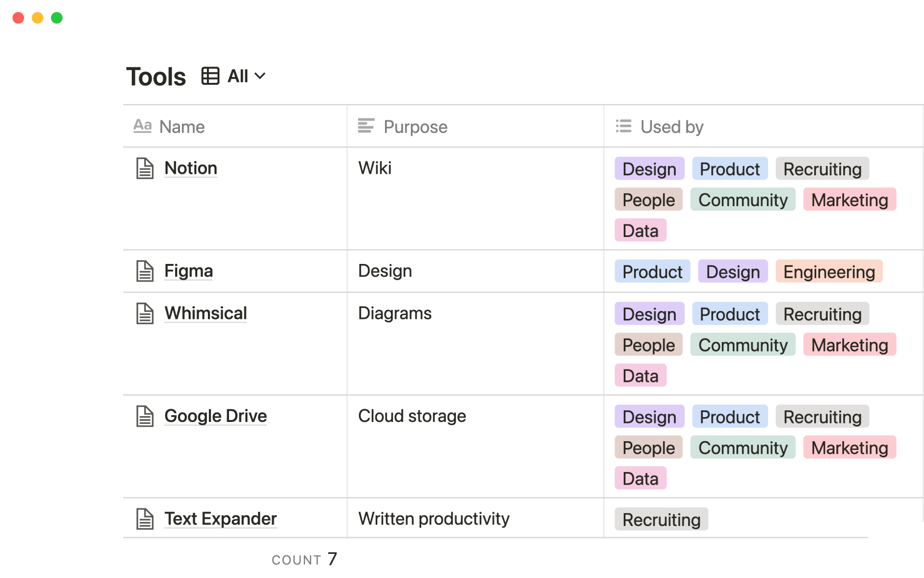Click the Count 7 footer value

305,558
